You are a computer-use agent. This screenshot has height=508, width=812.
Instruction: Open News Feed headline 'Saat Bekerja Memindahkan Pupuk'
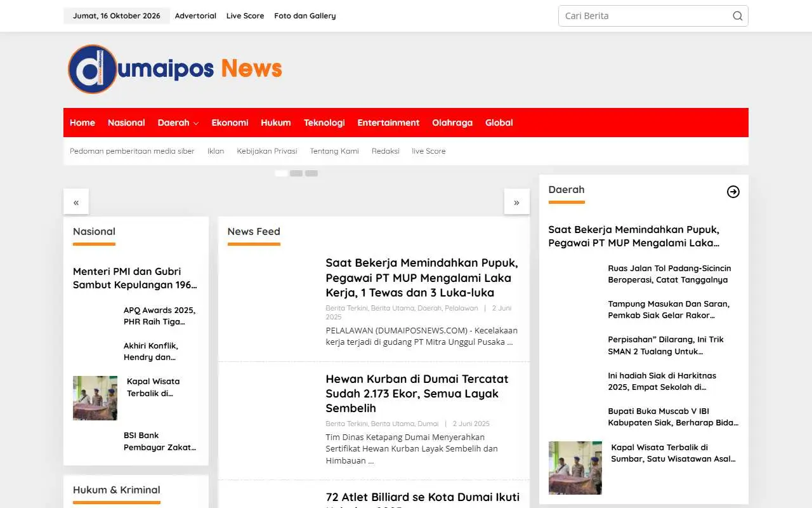point(422,277)
